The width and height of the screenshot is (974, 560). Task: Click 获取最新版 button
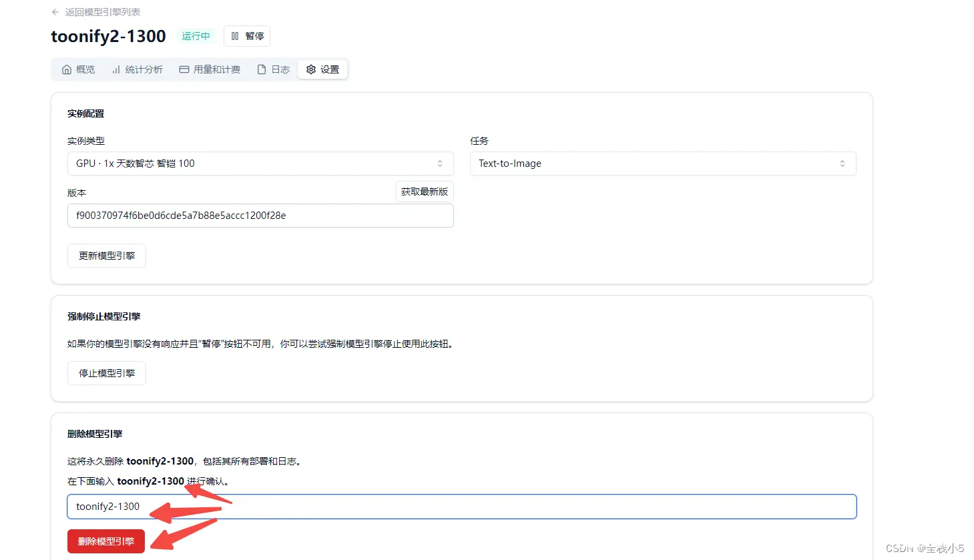tap(425, 192)
